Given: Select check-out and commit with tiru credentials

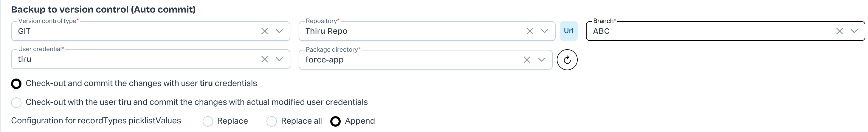Looking at the screenshot, I should [16, 84].
